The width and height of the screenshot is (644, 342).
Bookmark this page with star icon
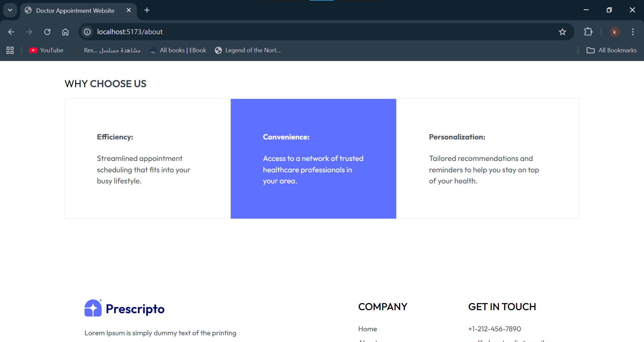click(x=562, y=32)
